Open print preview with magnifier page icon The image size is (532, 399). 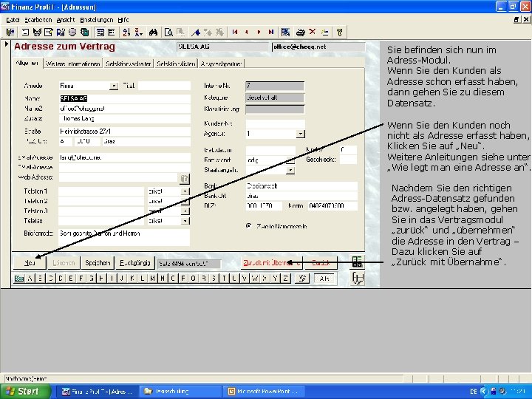coord(168,33)
